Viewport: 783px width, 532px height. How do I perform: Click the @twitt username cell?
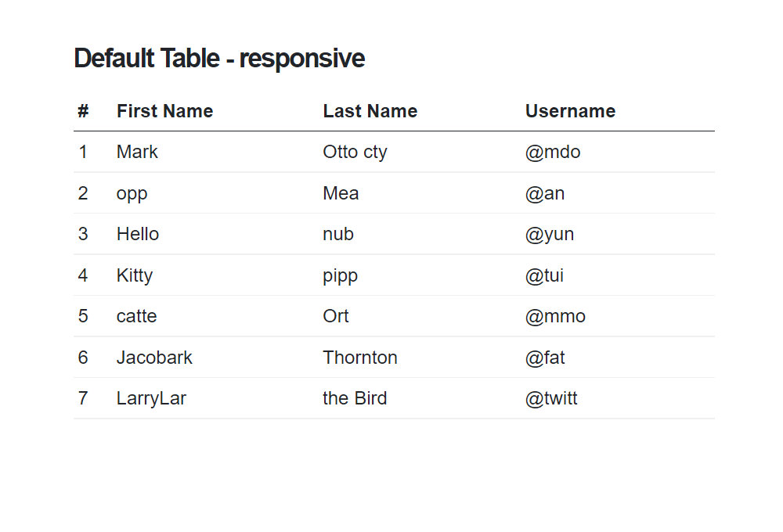click(x=551, y=398)
